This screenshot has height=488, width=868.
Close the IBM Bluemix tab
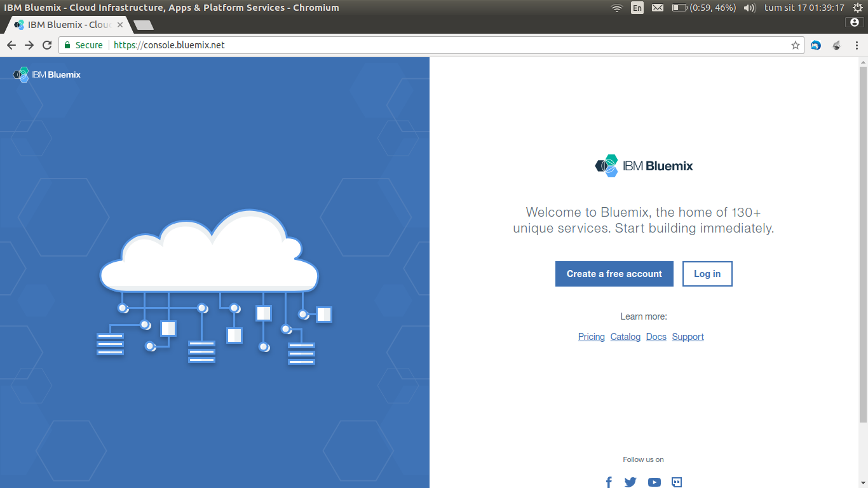[120, 25]
